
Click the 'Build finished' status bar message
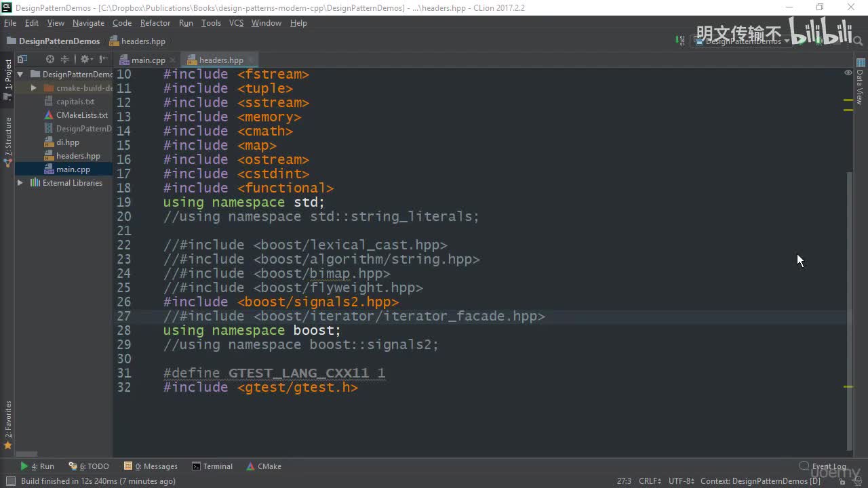click(x=98, y=481)
